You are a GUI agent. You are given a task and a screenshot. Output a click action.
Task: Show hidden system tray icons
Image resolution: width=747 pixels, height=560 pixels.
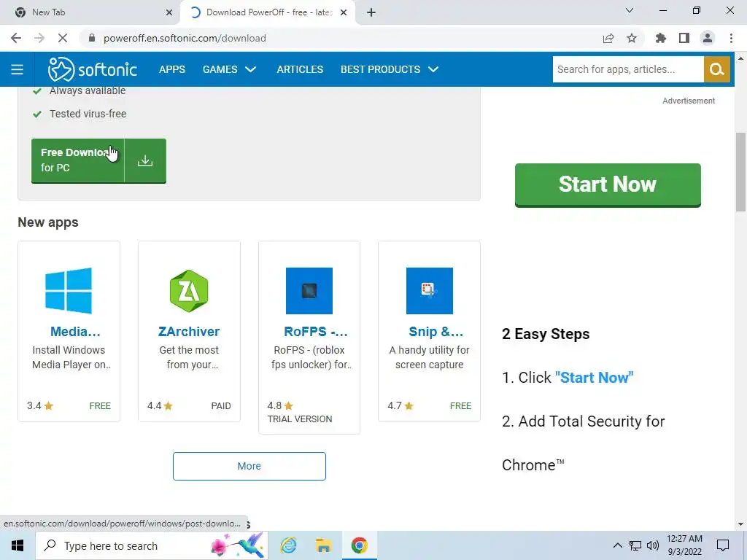pyautogui.click(x=617, y=545)
